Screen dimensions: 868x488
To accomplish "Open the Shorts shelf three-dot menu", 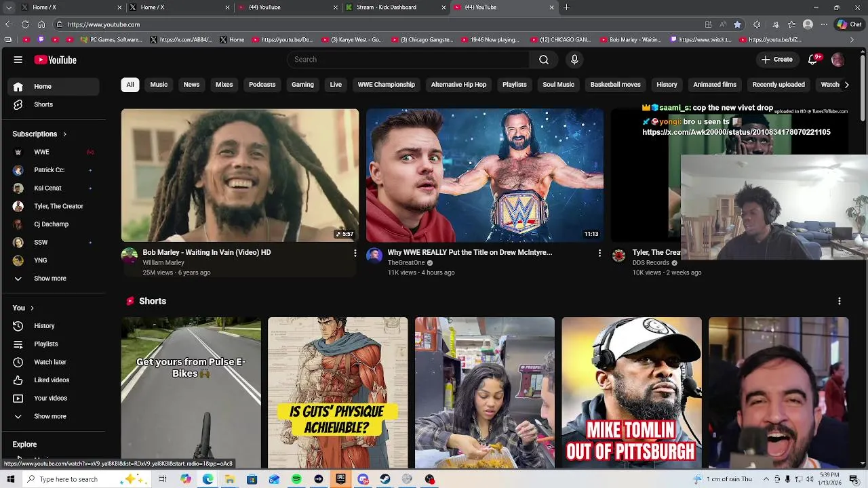I will [840, 301].
